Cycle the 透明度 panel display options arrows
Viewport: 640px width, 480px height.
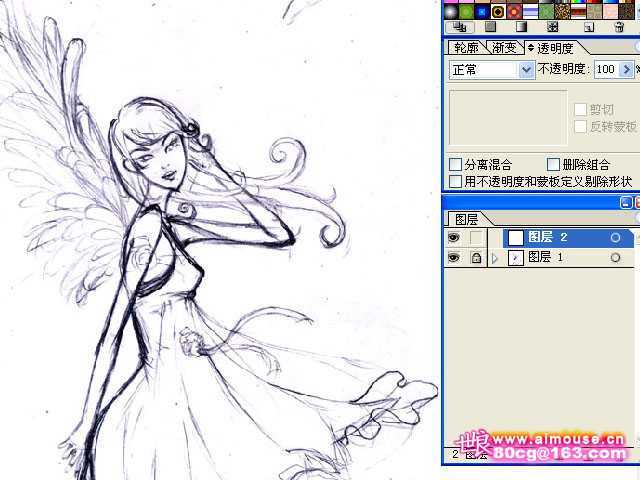pyautogui.click(x=531, y=48)
